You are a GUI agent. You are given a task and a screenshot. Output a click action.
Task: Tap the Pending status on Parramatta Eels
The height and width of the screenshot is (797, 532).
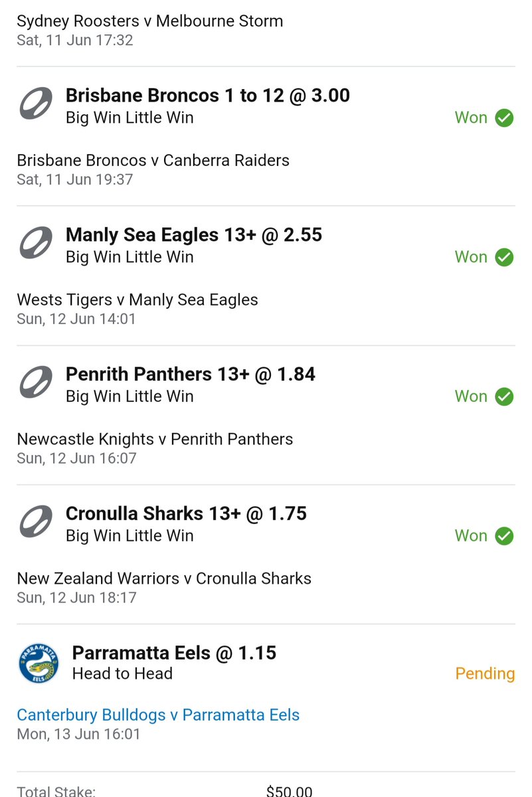(x=485, y=673)
